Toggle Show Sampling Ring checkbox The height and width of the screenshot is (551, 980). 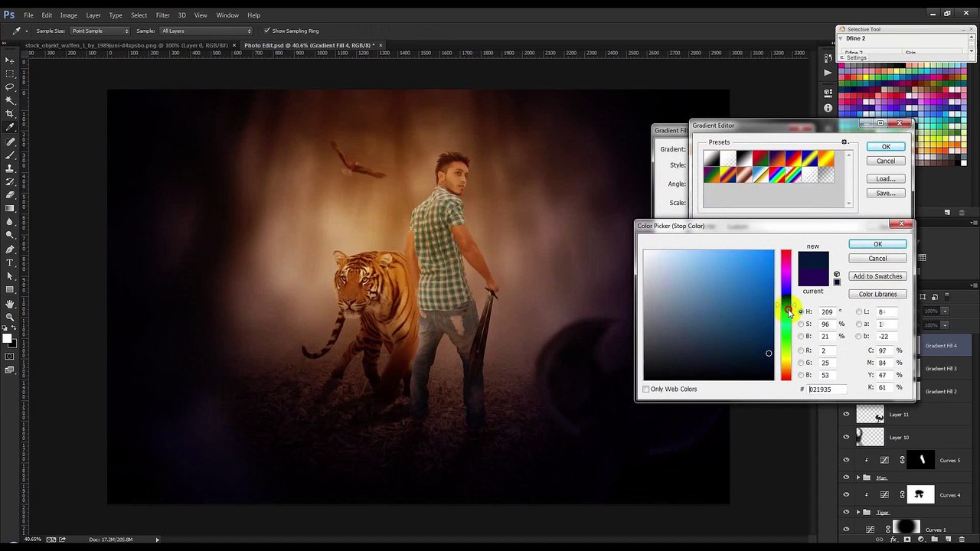tap(266, 31)
